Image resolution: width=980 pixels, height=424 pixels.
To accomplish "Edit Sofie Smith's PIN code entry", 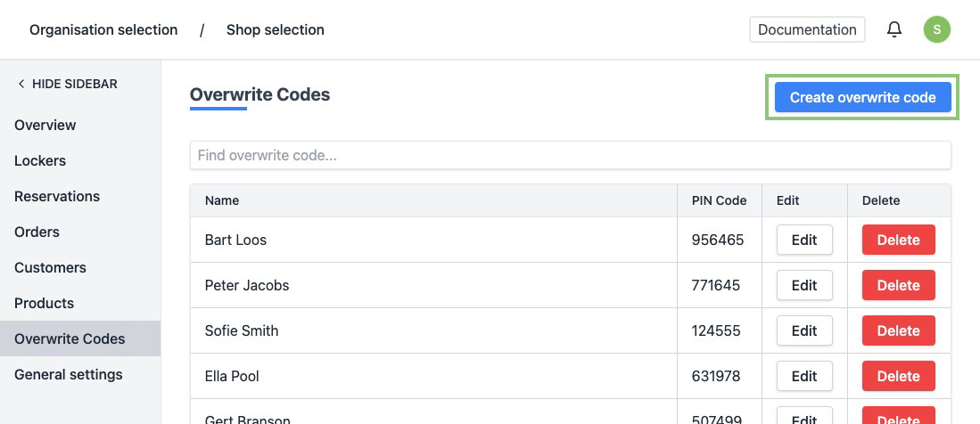I will (803, 330).
